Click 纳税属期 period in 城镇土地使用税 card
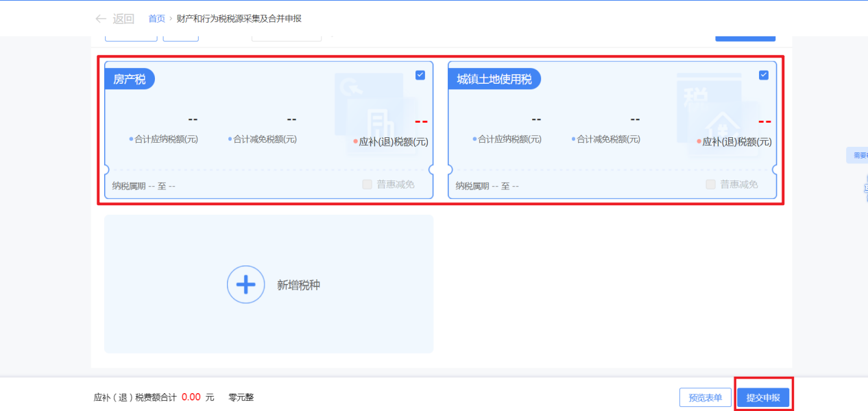This screenshot has height=411, width=868. 487,186
